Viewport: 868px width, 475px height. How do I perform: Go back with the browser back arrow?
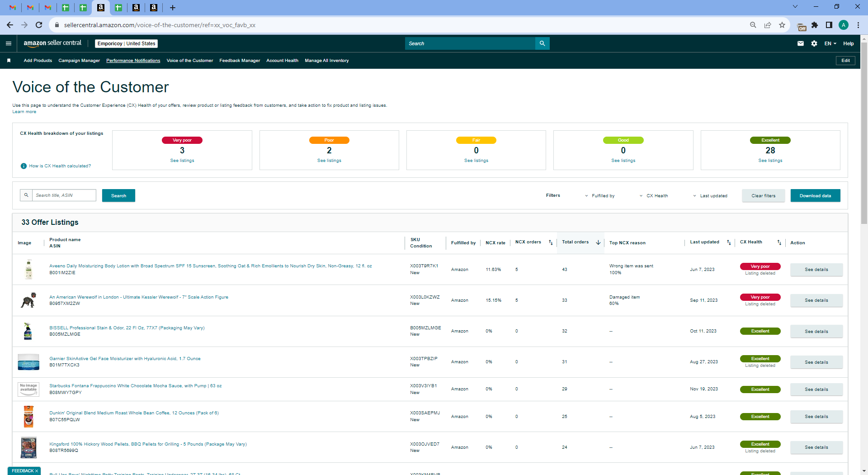click(x=10, y=25)
